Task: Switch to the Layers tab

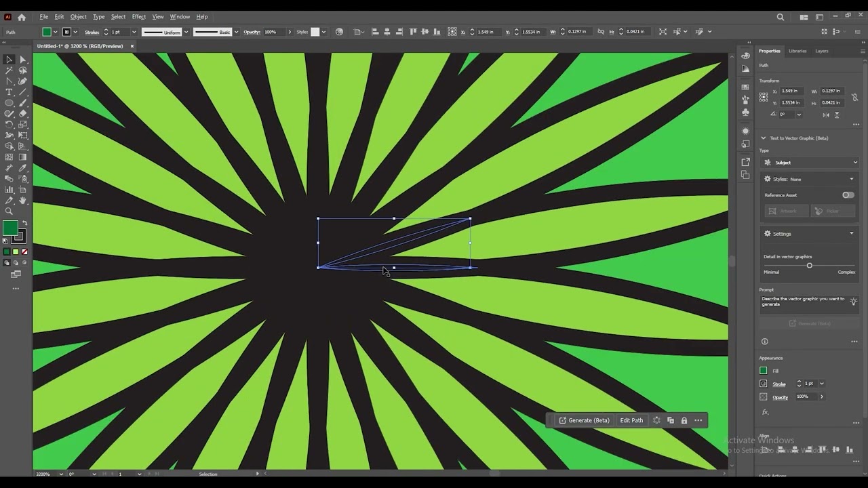Action: (x=822, y=51)
